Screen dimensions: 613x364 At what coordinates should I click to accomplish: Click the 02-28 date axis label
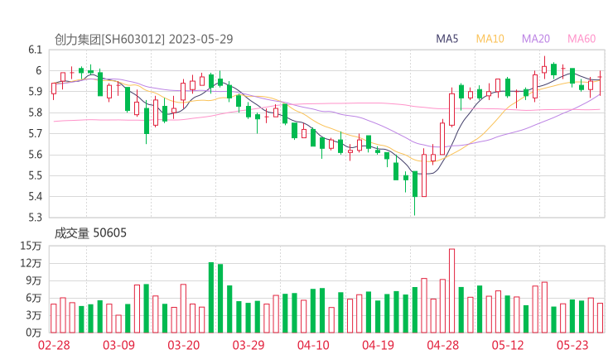pos(54,345)
